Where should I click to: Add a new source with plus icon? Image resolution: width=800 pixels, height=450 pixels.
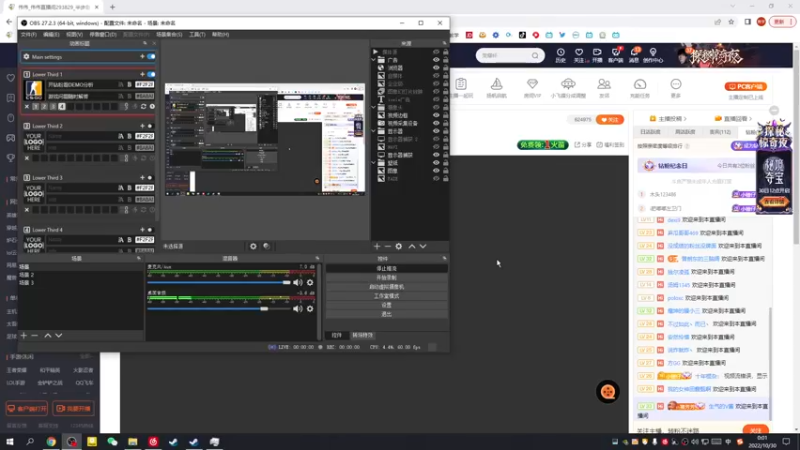point(377,246)
